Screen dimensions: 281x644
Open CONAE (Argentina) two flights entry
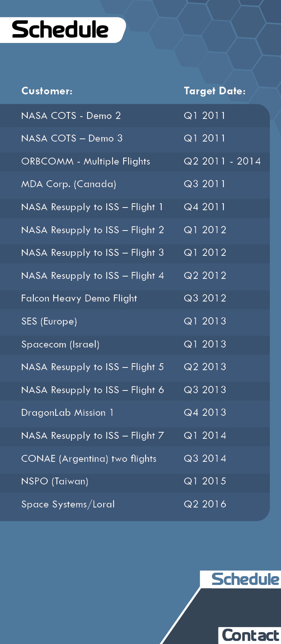135,459
